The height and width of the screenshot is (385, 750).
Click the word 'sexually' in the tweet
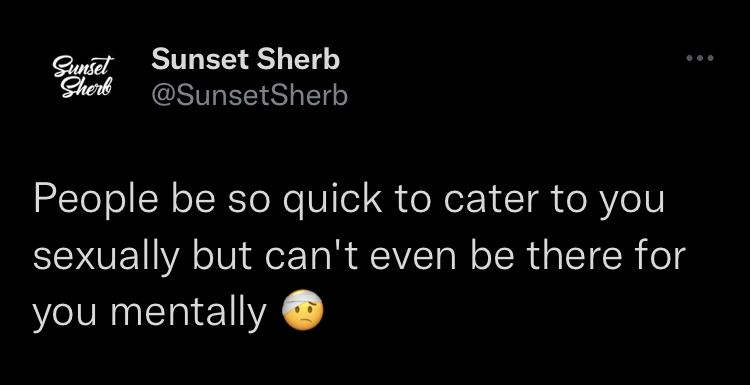pyautogui.click(x=106, y=256)
